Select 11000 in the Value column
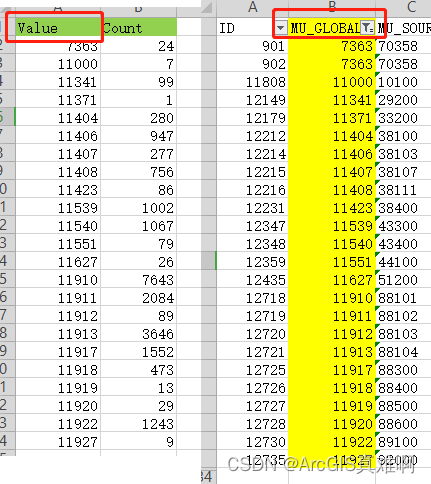Viewport: 431px width, 484px height. pos(58,64)
